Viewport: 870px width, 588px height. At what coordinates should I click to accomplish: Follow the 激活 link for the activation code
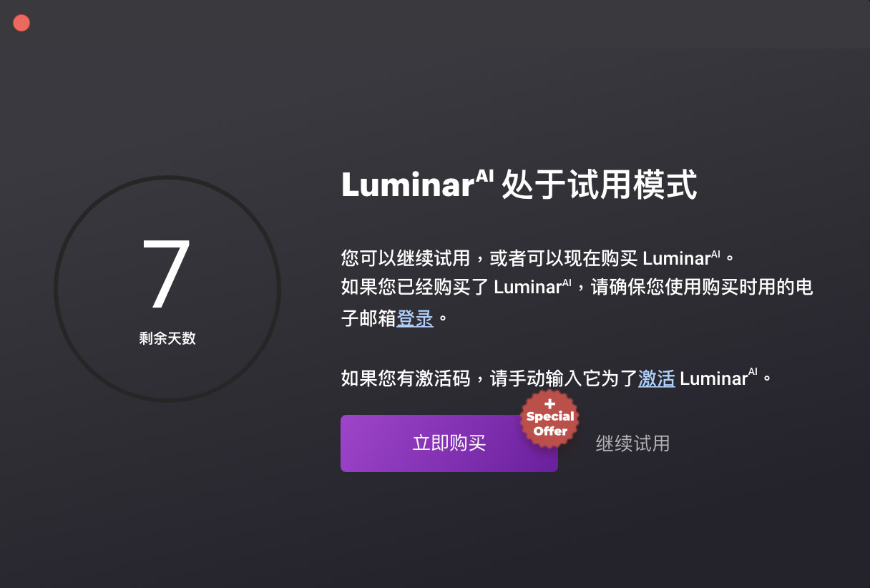tap(657, 378)
